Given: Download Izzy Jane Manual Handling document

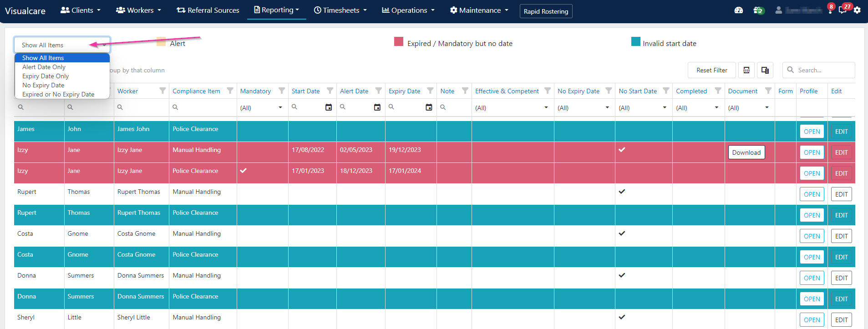Looking at the screenshot, I should coord(746,152).
